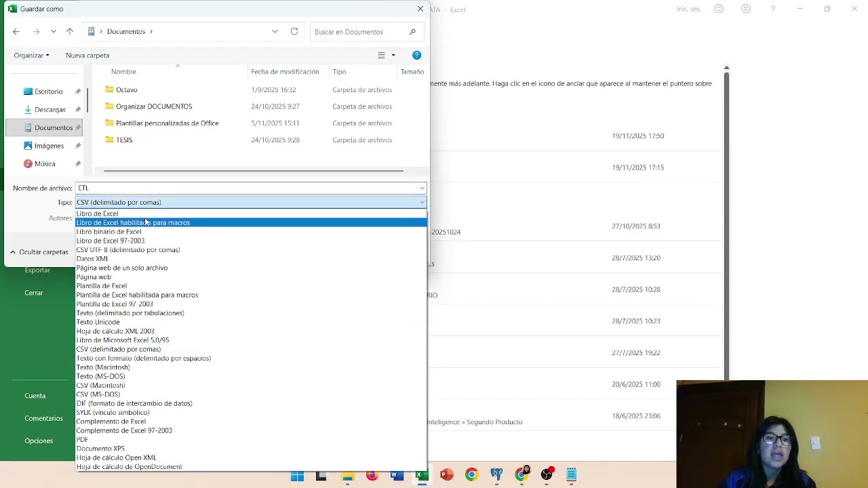Image resolution: width=868 pixels, height=488 pixels.
Task: Open the Organizar dropdown menu
Action: coord(31,56)
